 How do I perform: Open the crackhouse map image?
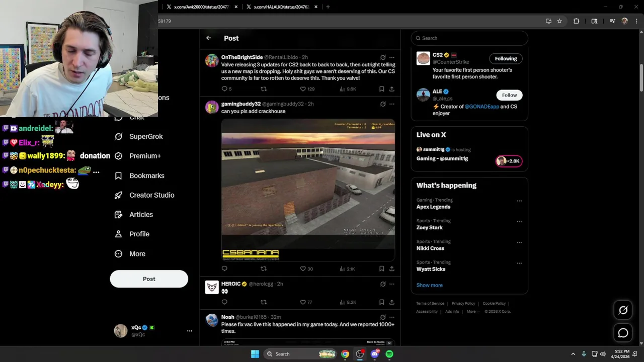(x=308, y=190)
